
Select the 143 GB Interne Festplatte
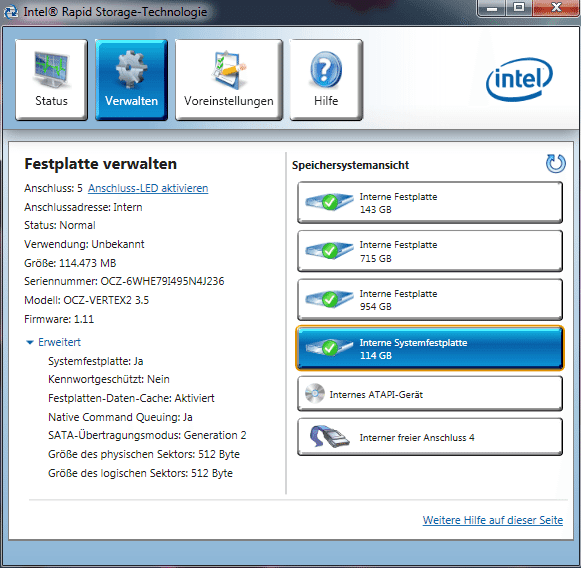tap(430, 202)
